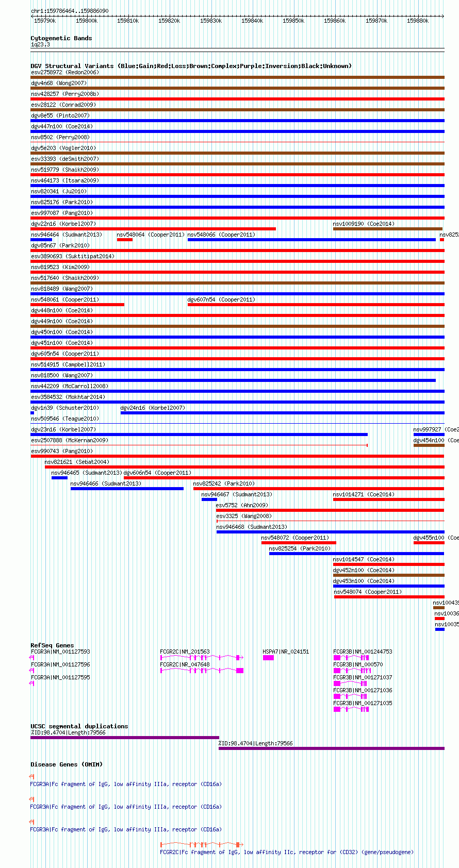Click the dgv24n16 (Korbel2007) blue bar
Screen dimensions: 459x868
coord(283,413)
